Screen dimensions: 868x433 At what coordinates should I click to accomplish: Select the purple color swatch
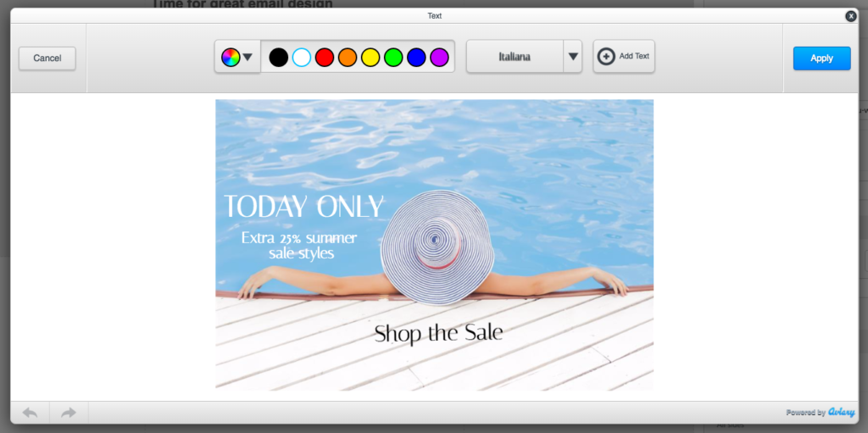pyautogui.click(x=438, y=57)
